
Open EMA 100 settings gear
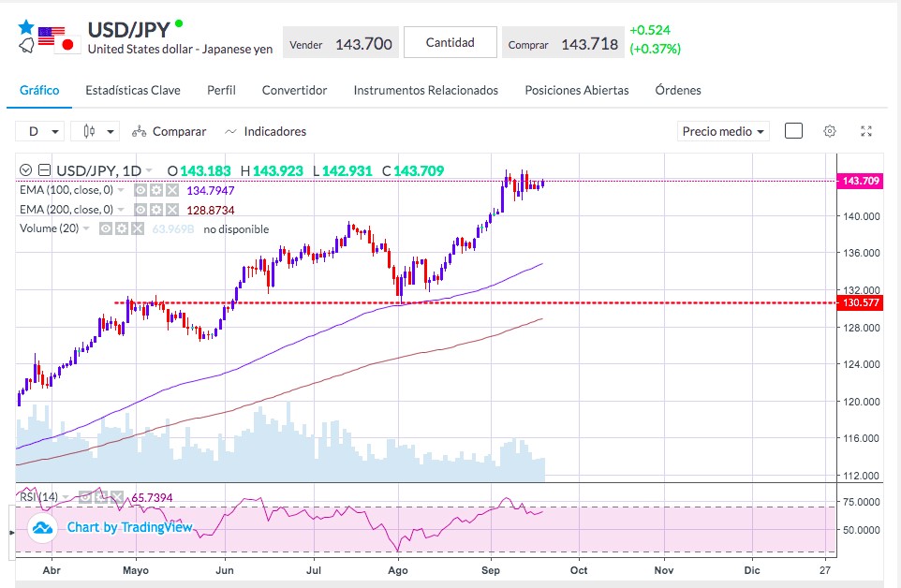(x=156, y=190)
